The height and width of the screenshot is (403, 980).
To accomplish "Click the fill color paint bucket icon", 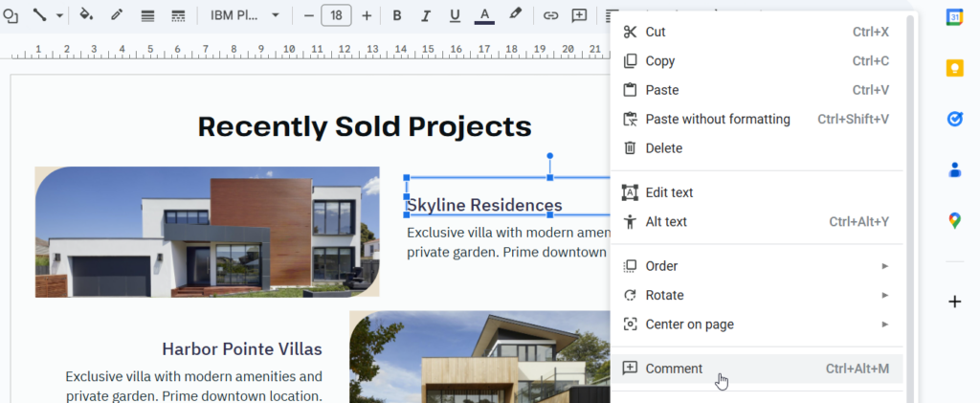I will tap(86, 15).
